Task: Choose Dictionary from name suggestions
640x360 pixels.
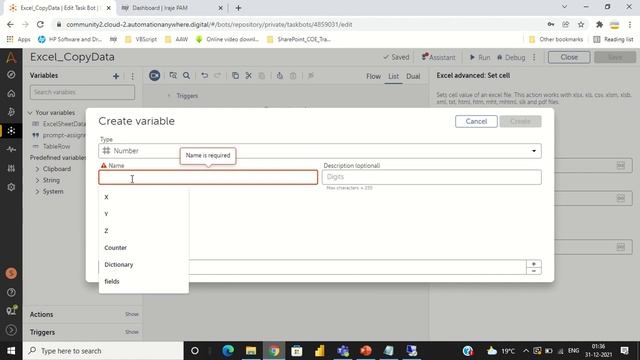Action: click(144, 264)
